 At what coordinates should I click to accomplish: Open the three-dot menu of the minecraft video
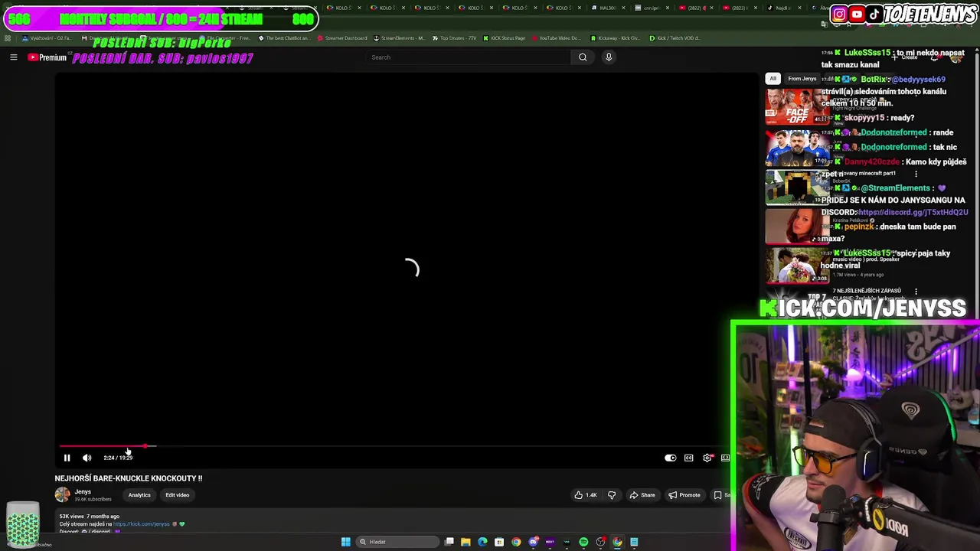[916, 174]
